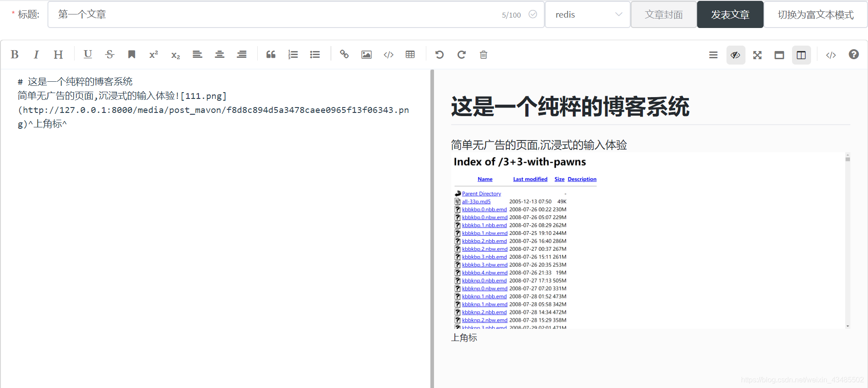The height and width of the screenshot is (388, 868).
Task: Click the Size column link in preview
Action: [560, 179]
